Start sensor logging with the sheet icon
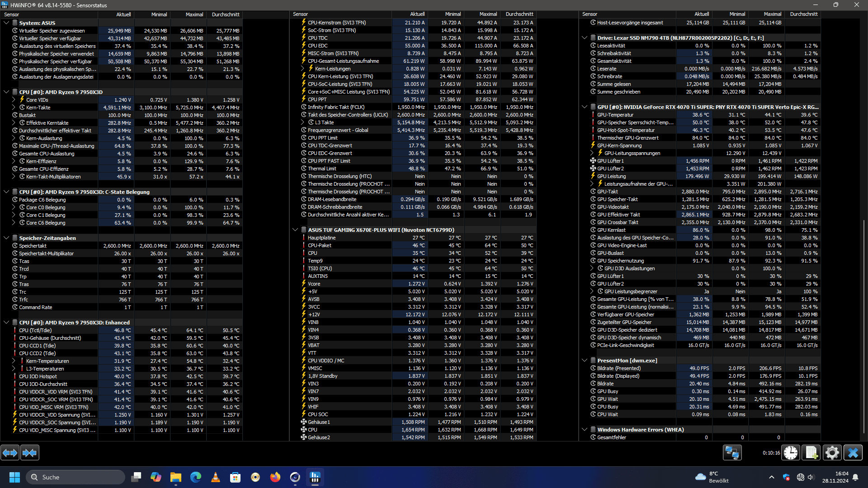 coord(811,452)
